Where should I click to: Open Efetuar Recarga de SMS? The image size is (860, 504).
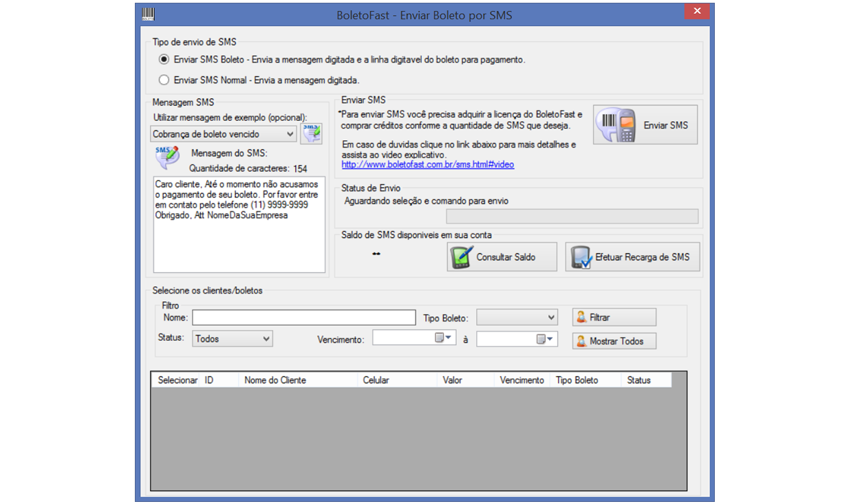point(632,257)
